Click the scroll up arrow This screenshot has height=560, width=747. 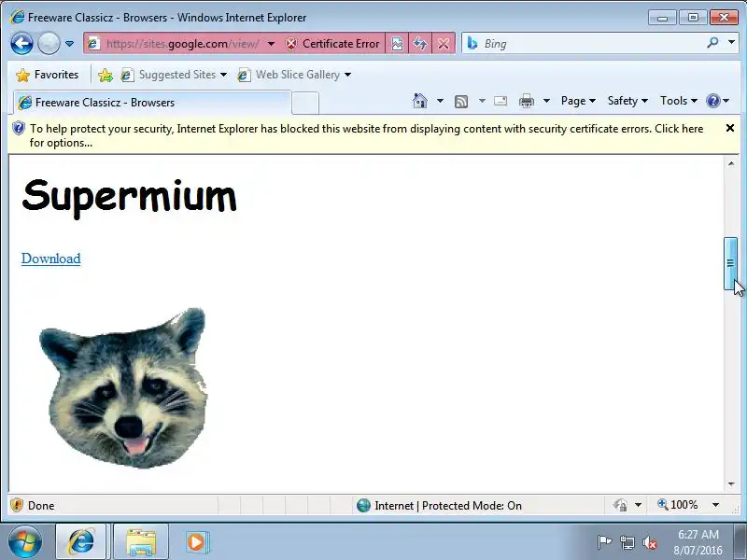tap(731, 164)
